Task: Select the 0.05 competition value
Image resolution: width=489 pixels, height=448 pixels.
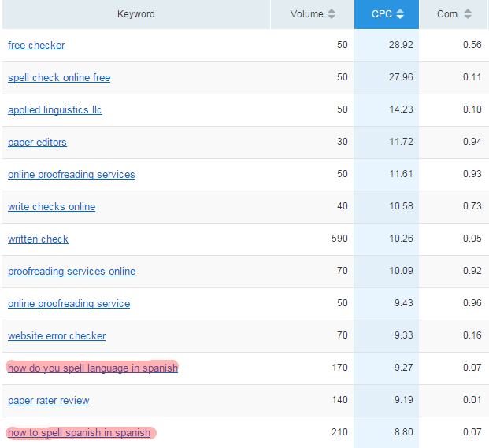Action: coord(472,239)
